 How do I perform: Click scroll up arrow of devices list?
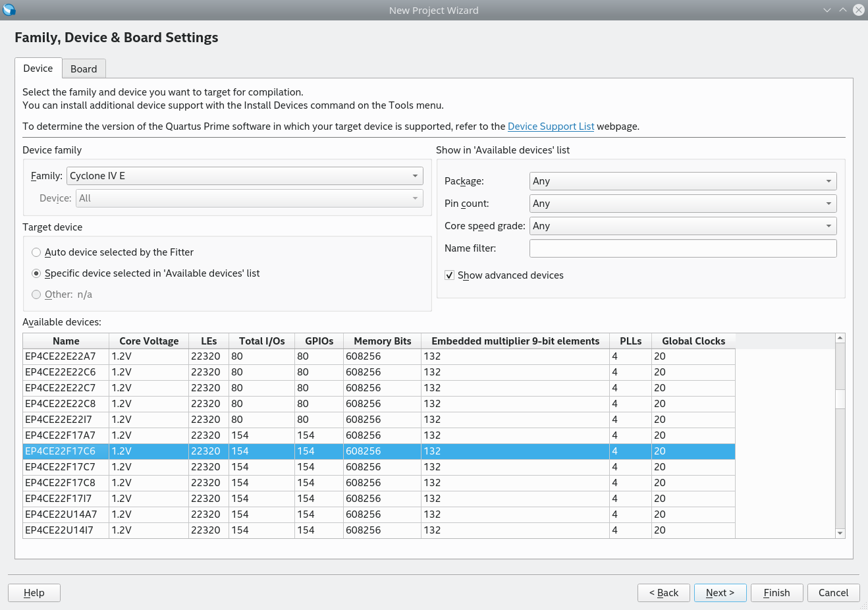click(x=840, y=338)
